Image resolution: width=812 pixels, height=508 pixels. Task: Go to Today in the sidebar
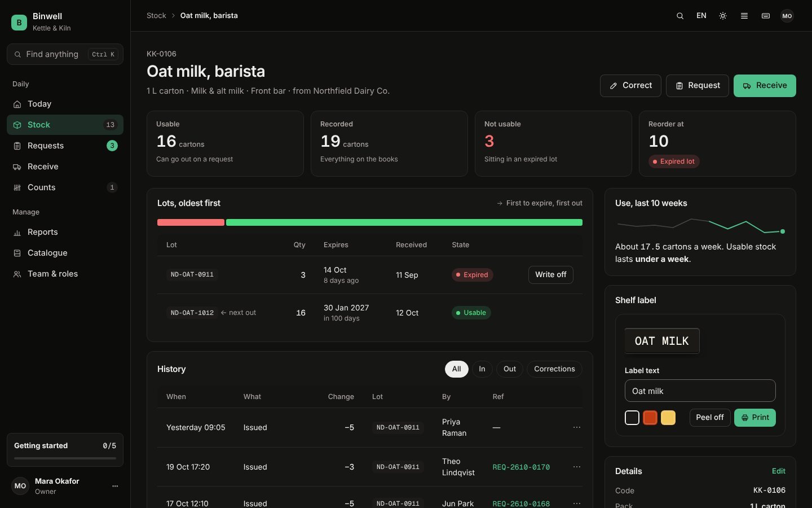(65, 104)
